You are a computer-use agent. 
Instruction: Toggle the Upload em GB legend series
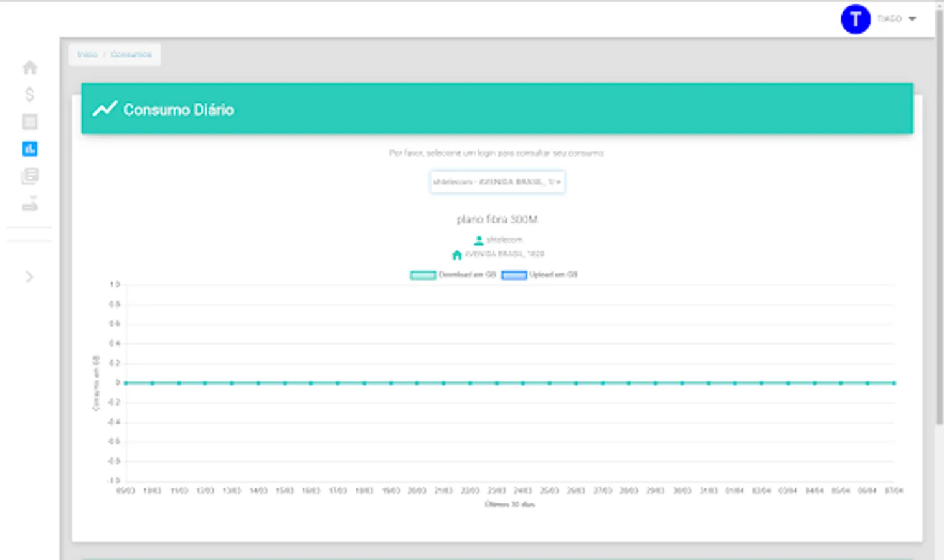coord(539,275)
